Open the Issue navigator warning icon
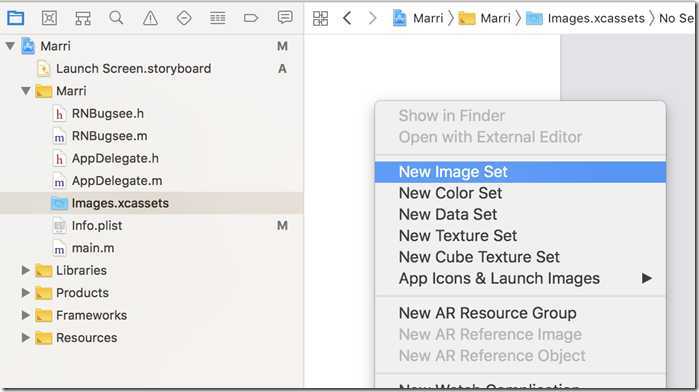699x392 pixels. pyautogui.click(x=150, y=18)
